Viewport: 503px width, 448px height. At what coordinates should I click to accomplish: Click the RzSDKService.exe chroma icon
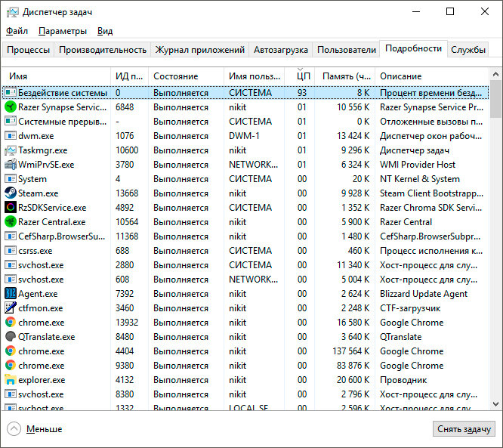pyautogui.click(x=11, y=207)
